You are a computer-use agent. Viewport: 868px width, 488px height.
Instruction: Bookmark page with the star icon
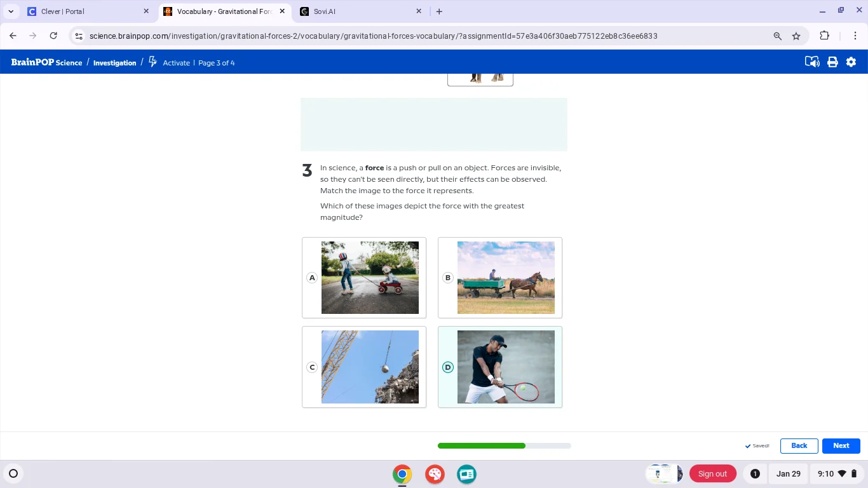tap(796, 36)
